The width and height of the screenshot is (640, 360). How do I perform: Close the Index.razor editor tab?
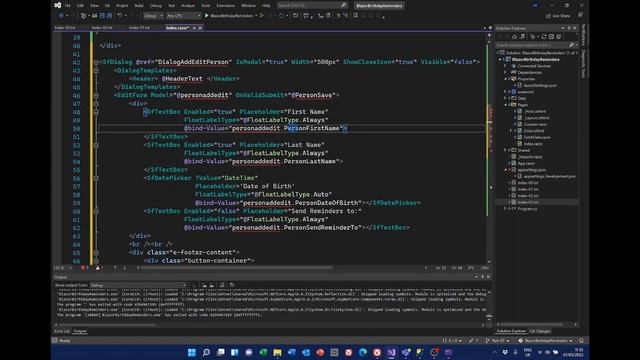pyautogui.click(x=200, y=28)
